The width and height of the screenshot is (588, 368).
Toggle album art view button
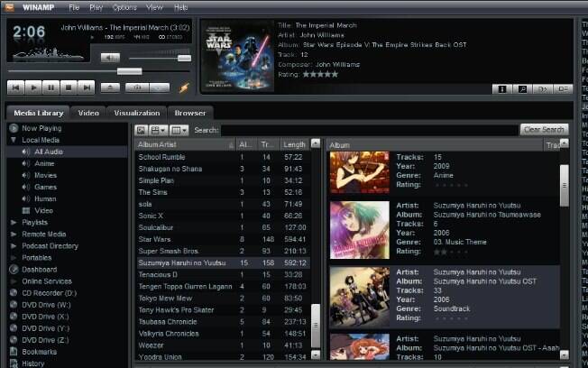(141, 130)
